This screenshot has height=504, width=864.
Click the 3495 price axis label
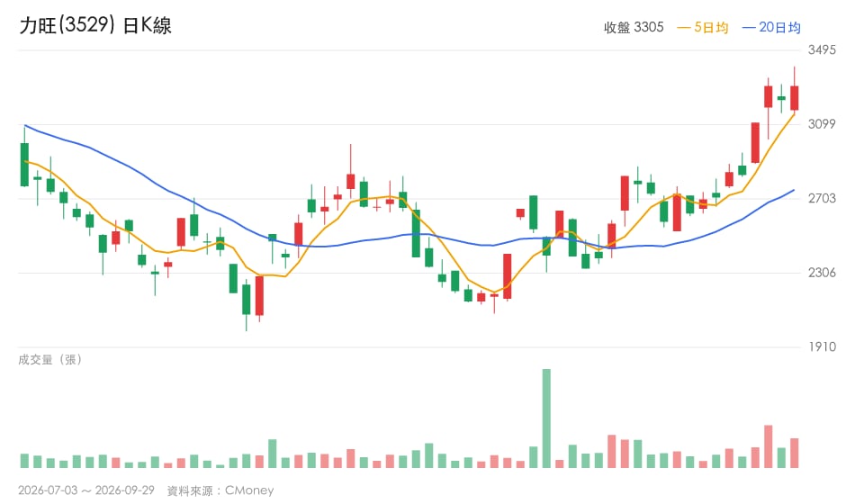click(822, 50)
